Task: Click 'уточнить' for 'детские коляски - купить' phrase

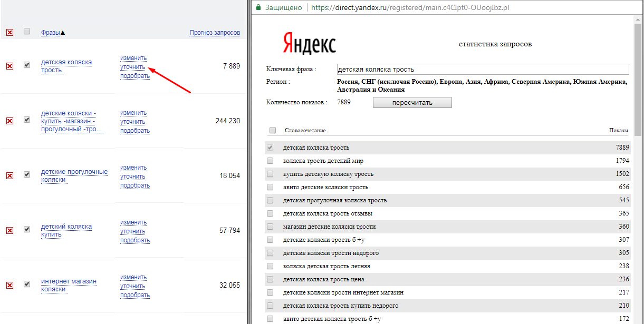Action: click(x=133, y=122)
